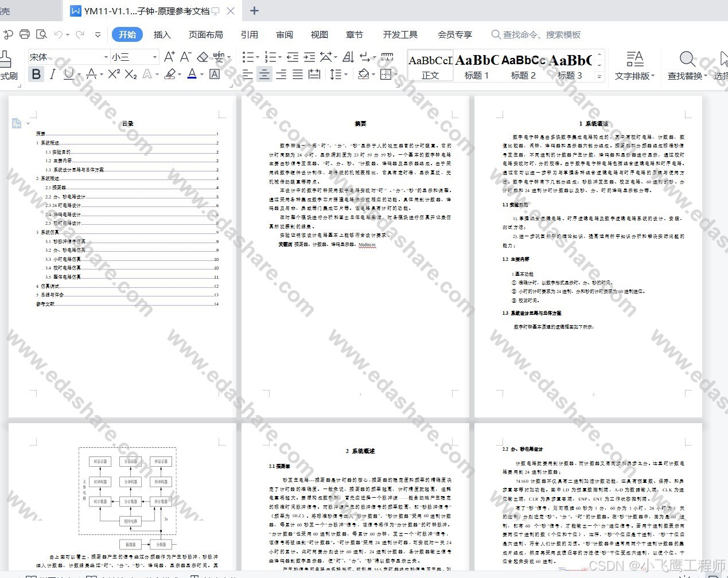Open Find and Replace 查找替换
728x578 pixels.
click(x=687, y=65)
